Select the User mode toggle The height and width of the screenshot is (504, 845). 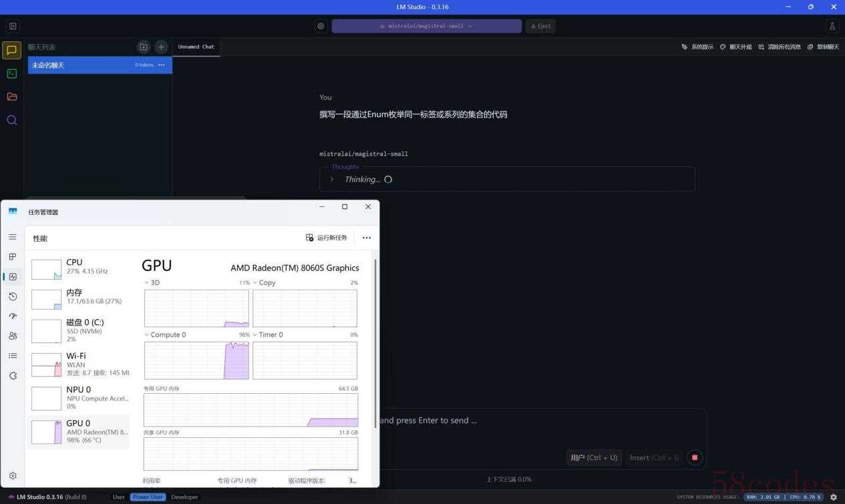click(x=118, y=497)
